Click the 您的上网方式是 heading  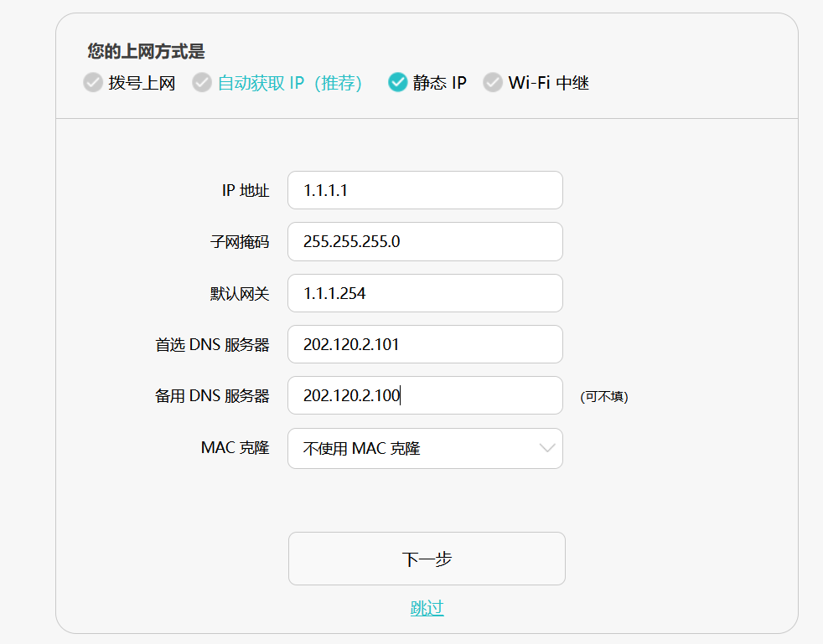146,51
